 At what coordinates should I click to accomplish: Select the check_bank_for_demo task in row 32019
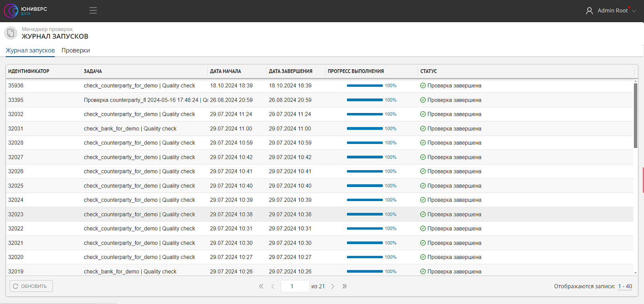(130, 271)
